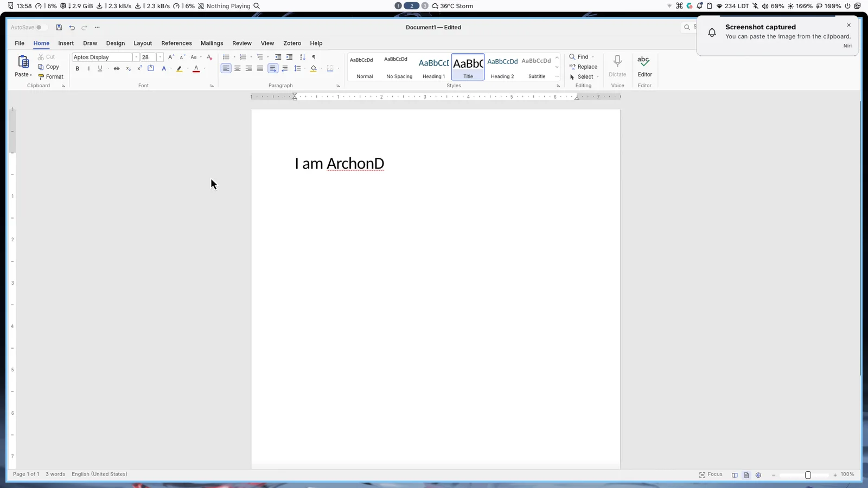Increase paragraph indent
The height and width of the screenshot is (488, 868).
coord(289,57)
